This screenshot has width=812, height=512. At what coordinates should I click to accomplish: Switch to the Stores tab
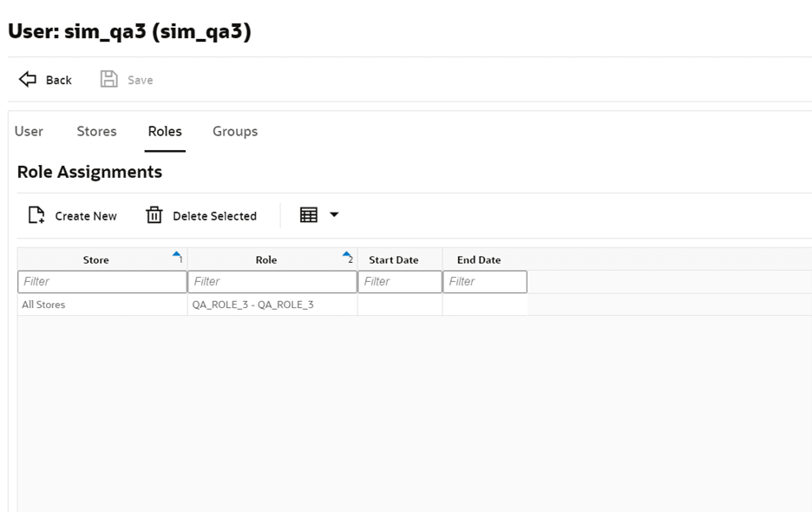tap(95, 131)
